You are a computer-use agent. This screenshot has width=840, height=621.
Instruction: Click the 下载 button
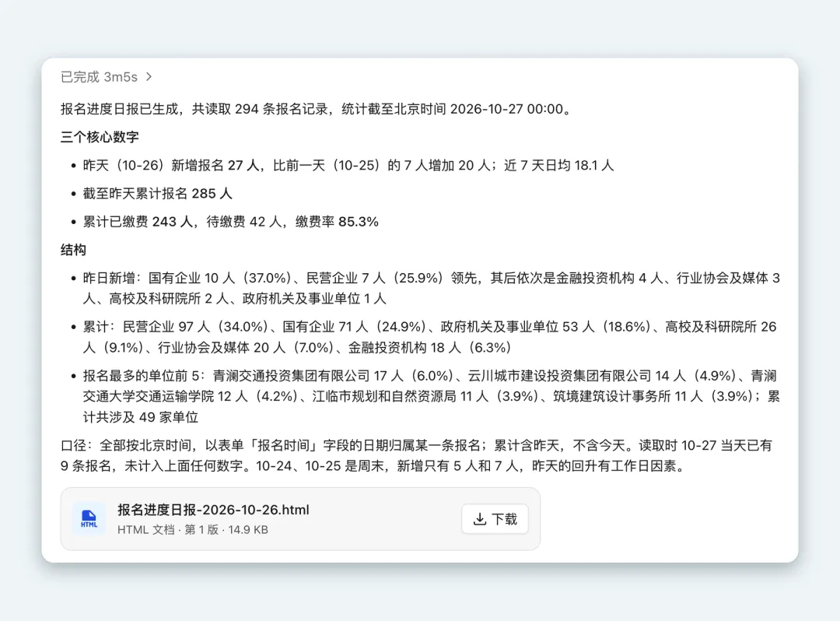pyautogui.click(x=495, y=518)
